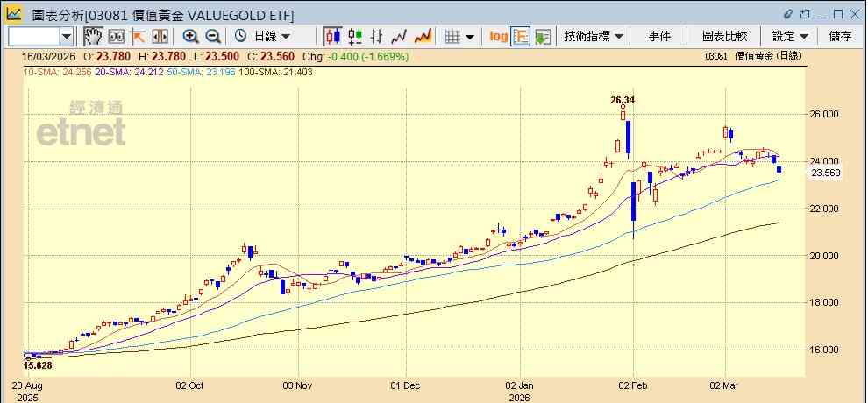This screenshot has height=403, width=868.
Task: Click the 03 Nov date label
Action: (x=298, y=385)
